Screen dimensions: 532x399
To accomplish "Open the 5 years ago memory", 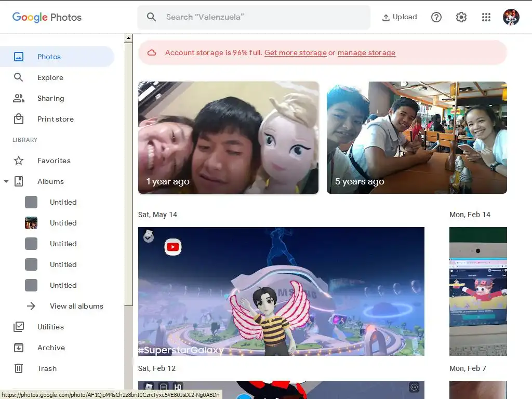I will pyautogui.click(x=417, y=137).
